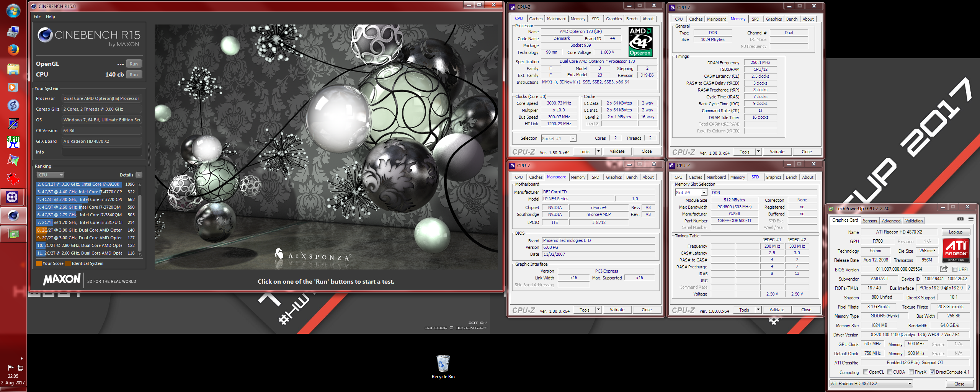Screen dimensions: 980x392
Task: Open the Socket #1 selection dropdown
Action: tap(559, 139)
